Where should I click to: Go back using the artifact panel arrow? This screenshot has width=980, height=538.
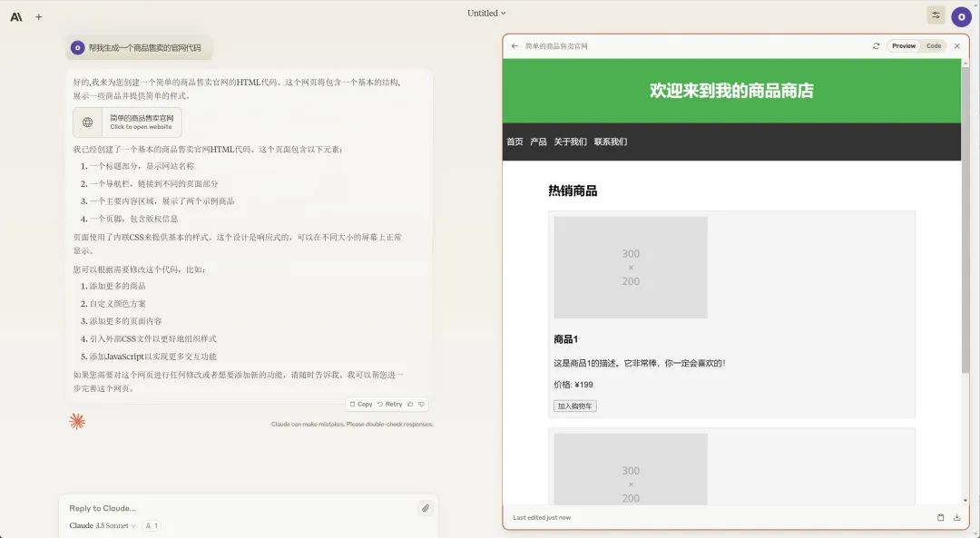click(514, 46)
